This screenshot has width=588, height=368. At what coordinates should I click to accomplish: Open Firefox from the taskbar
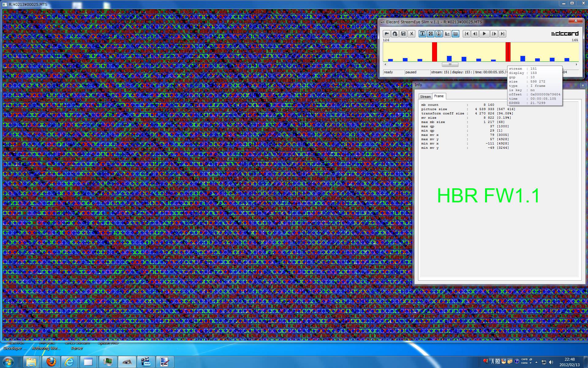point(51,362)
